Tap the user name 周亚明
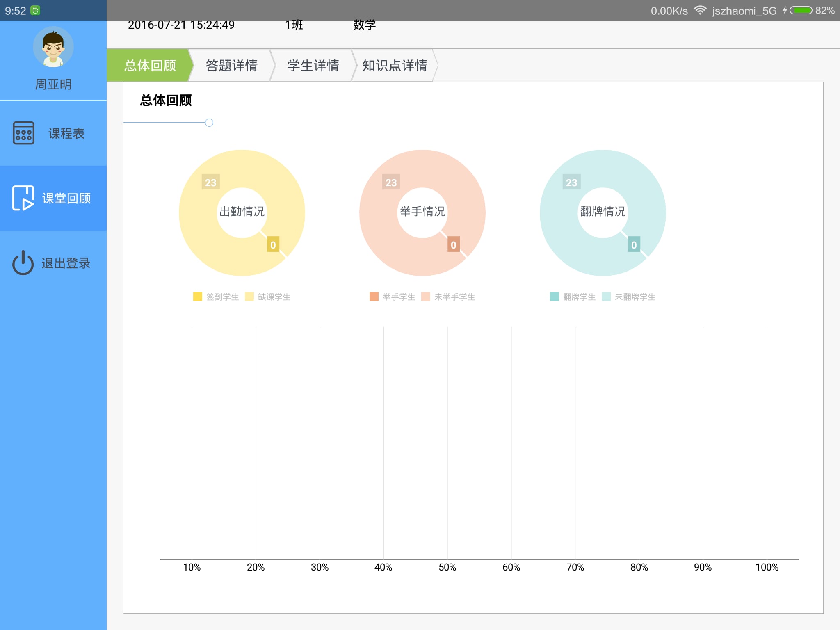Screen dimensions: 840x630 click(53, 84)
